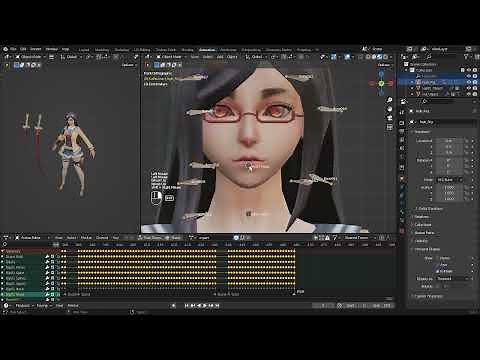Expand the Custom Properties panel
This screenshot has height=360, width=480.
pos(428,296)
